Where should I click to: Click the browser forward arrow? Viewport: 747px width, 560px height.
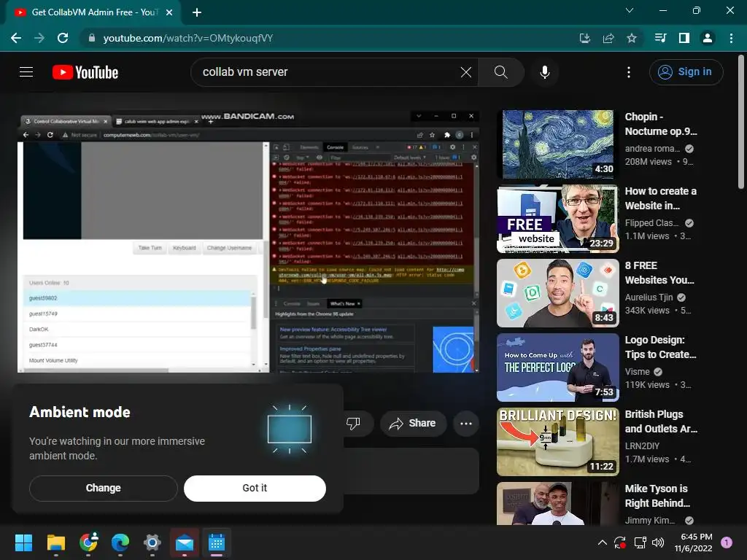click(x=39, y=38)
